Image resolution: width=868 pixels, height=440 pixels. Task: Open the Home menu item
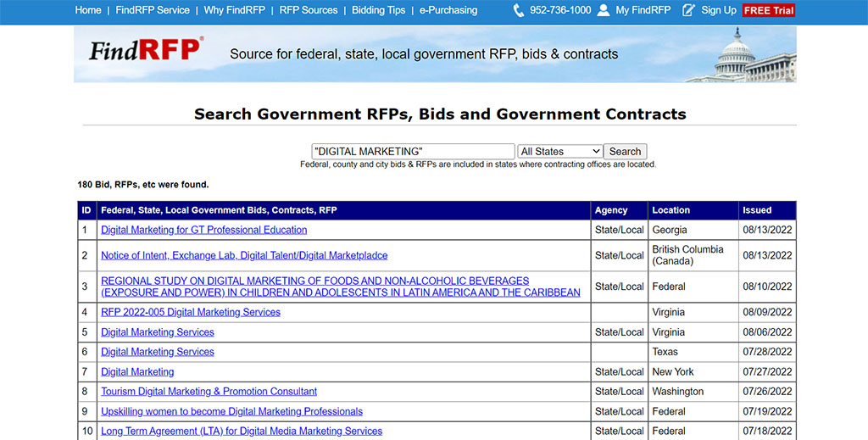(88, 10)
